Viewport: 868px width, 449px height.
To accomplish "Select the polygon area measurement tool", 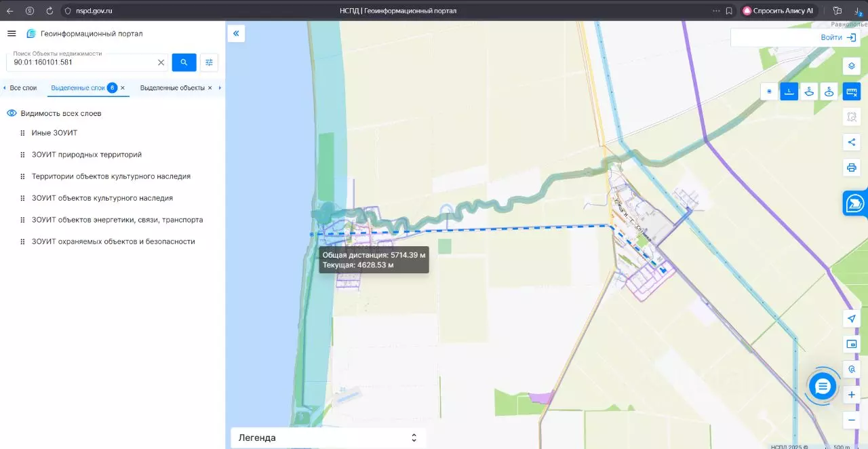I will [x=808, y=92].
